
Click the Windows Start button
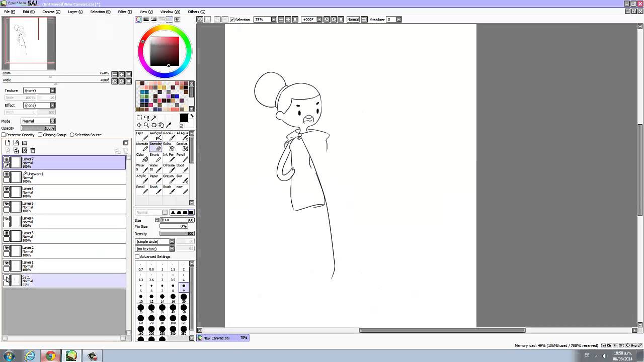pyautogui.click(x=9, y=356)
